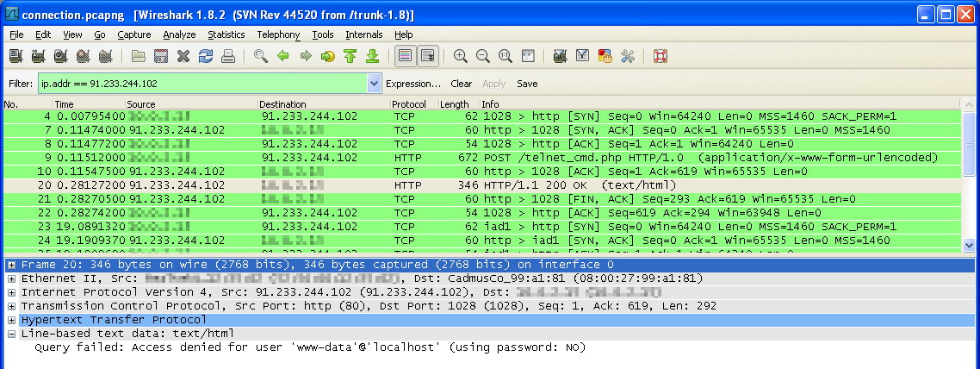Viewport: 980px width, 369px height.
Task: Expand the Frame 20 details
Action: pyautogui.click(x=11, y=266)
